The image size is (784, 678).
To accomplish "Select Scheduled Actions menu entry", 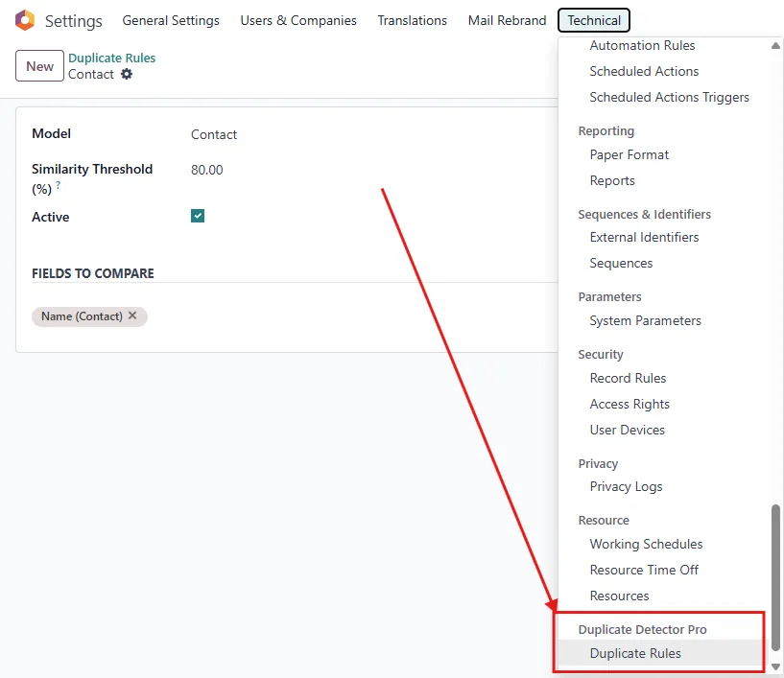I will click(x=644, y=72).
